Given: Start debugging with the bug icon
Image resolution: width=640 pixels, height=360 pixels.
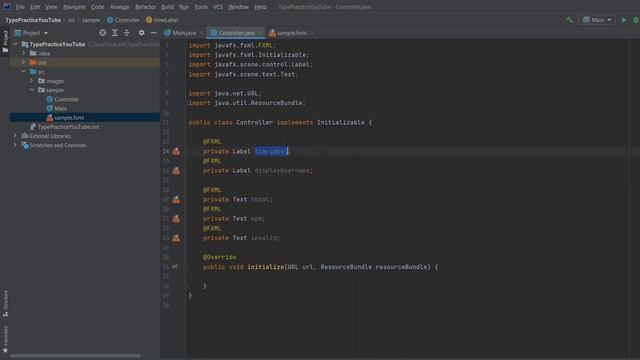Looking at the screenshot, I should 636,20.
